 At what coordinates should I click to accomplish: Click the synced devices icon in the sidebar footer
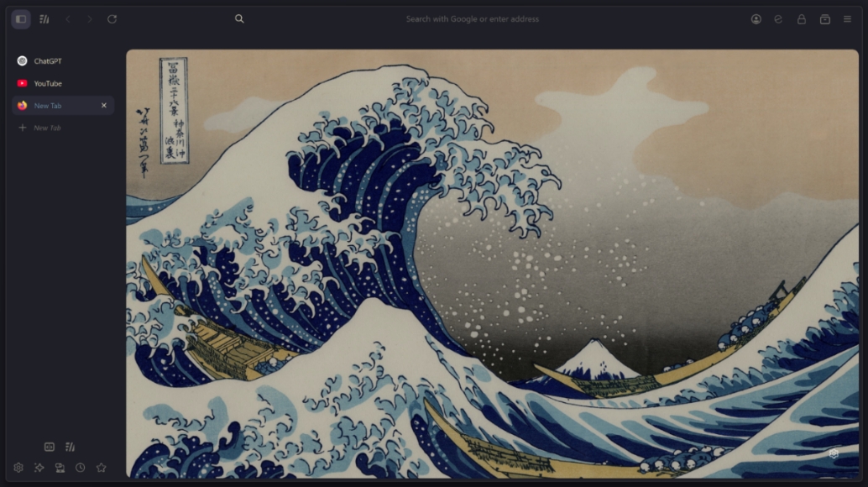coord(60,468)
